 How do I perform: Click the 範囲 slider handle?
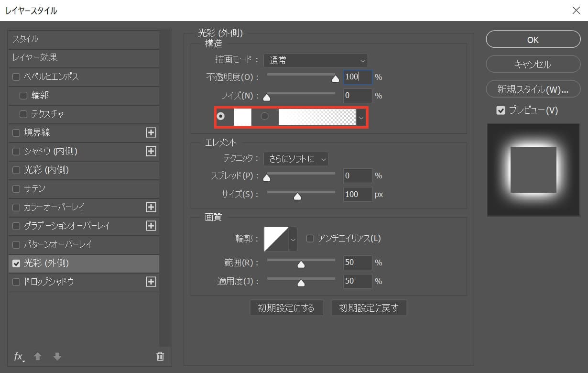click(x=301, y=265)
